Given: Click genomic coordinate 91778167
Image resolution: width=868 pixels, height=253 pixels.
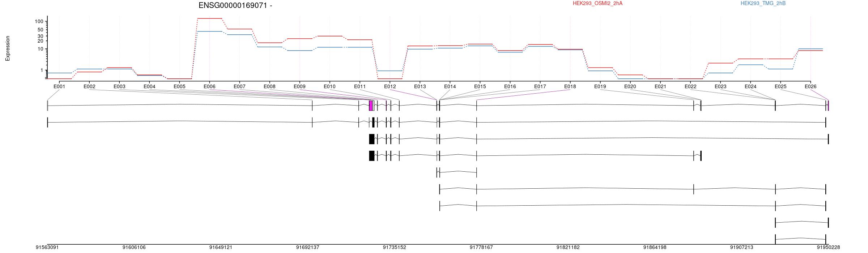Looking at the screenshot, I should tap(481, 248).
